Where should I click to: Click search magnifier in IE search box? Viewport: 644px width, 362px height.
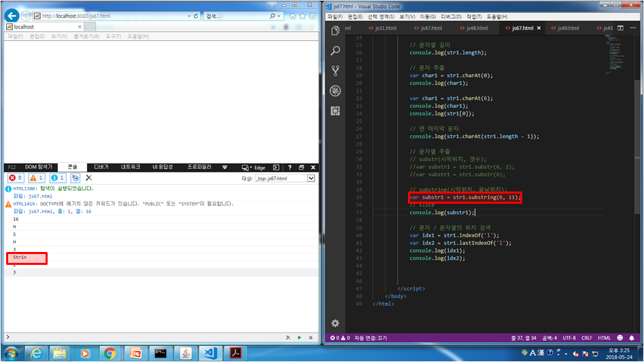point(272,16)
